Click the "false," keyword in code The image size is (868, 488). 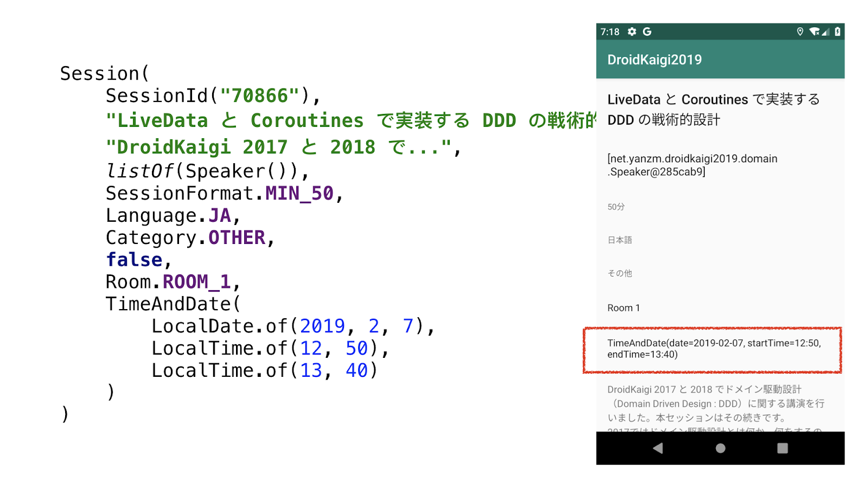click(x=139, y=260)
